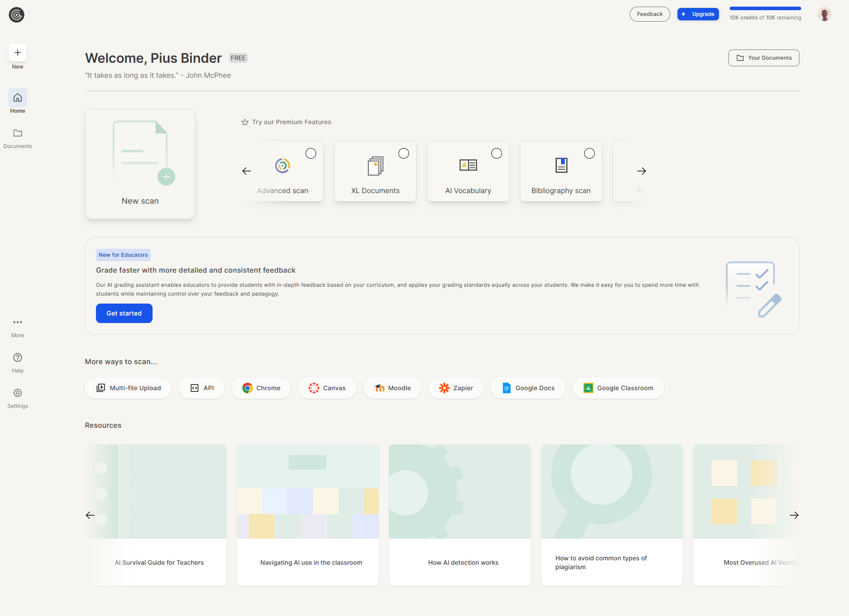This screenshot has height=616, width=849.
Task: Click the Get started button
Action: click(124, 313)
